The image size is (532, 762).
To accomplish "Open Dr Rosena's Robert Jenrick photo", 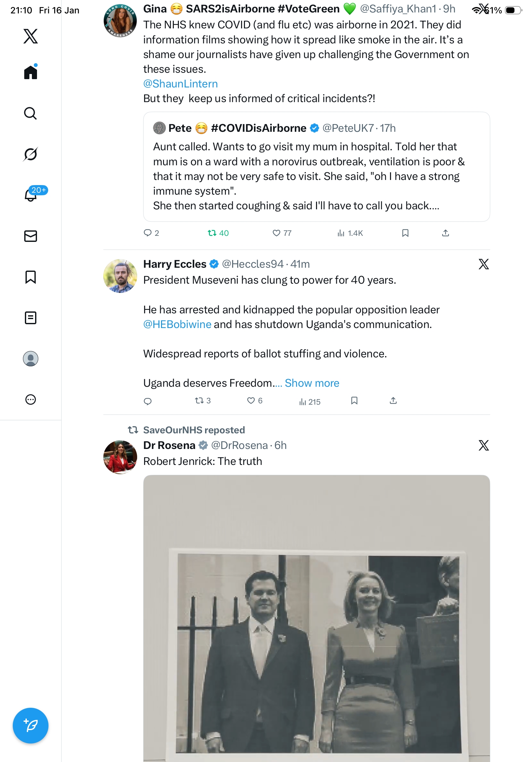I will click(316, 618).
